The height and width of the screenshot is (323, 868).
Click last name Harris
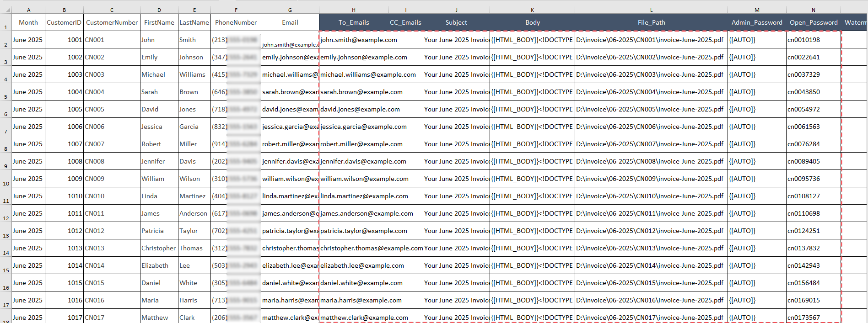pos(194,300)
